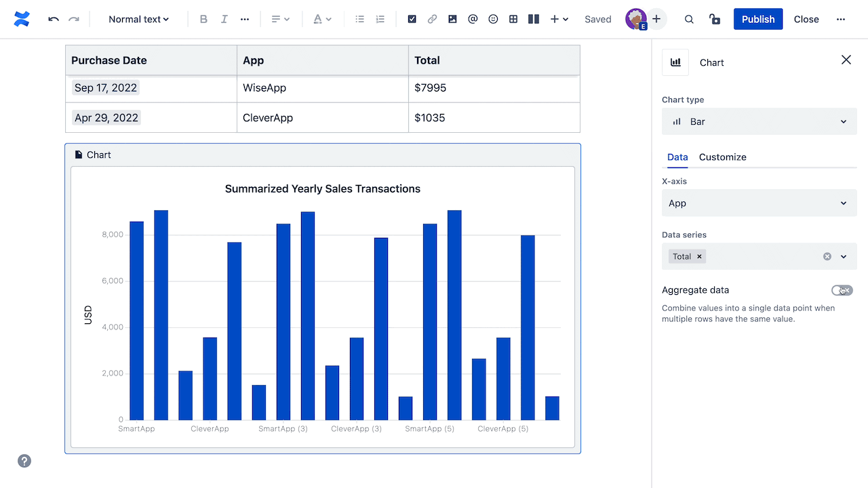Image resolution: width=868 pixels, height=488 pixels.
Task: Publish the page
Action: tap(758, 19)
